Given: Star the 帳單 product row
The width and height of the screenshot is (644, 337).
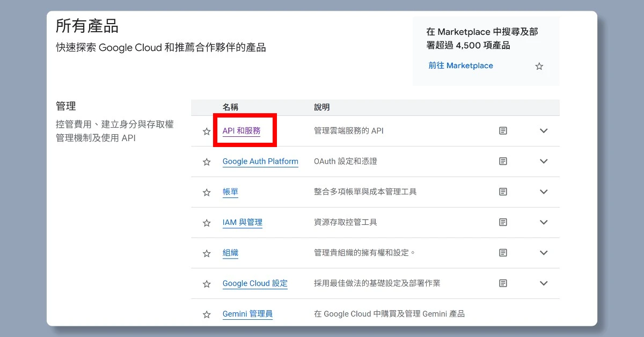Looking at the screenshot, I should 207,193.
